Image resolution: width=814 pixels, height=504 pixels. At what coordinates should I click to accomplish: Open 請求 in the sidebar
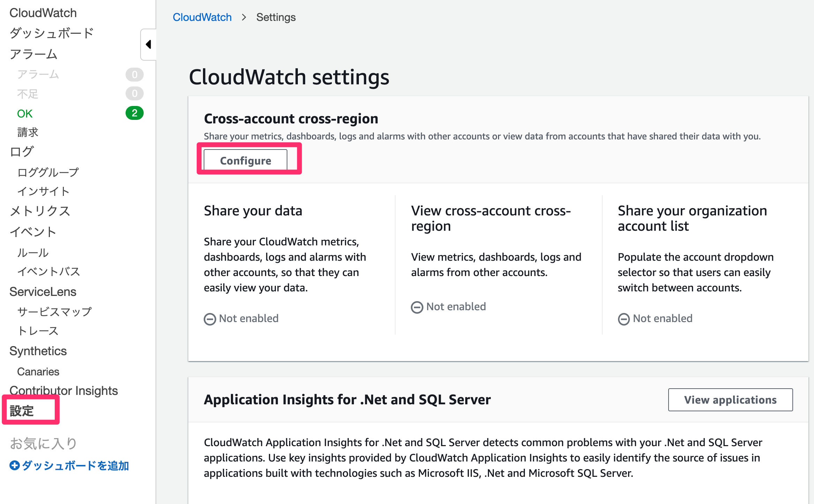pos(28,132)
